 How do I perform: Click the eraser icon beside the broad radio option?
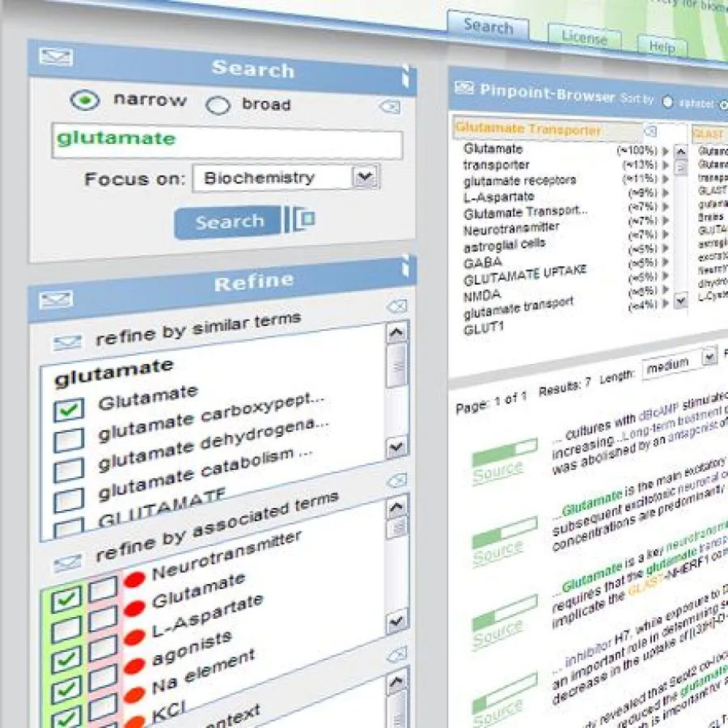coord(390,108)
